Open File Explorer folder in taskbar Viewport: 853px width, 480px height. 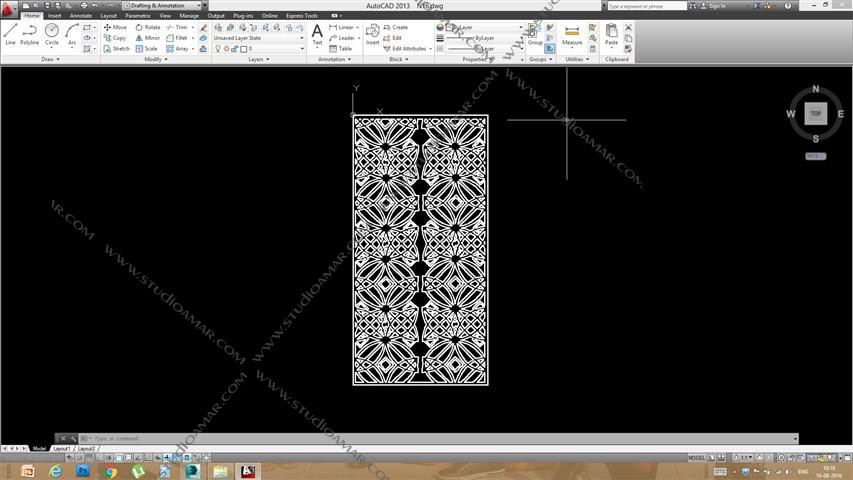click(x=220, y=471)
